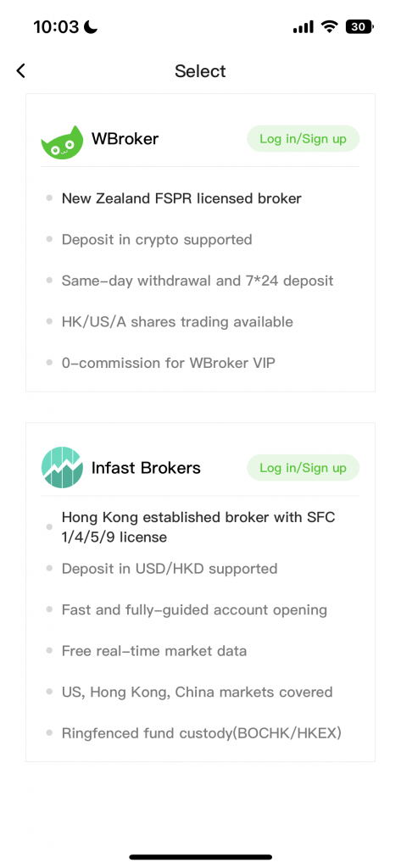
Task: Tap the cellular signal bars icon
Action: [303, 27]
